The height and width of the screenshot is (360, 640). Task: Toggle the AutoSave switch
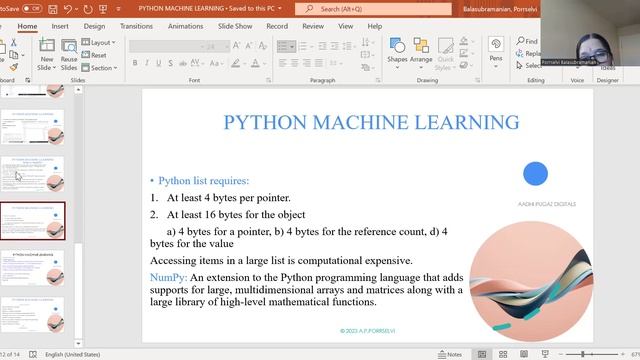coord(31,8)
